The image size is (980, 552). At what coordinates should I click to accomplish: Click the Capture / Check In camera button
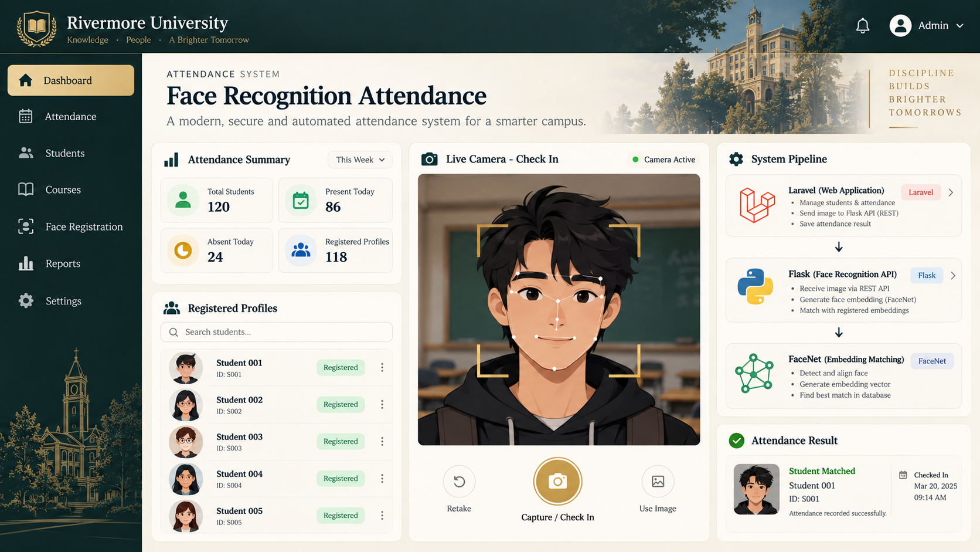tap(557, 482)
